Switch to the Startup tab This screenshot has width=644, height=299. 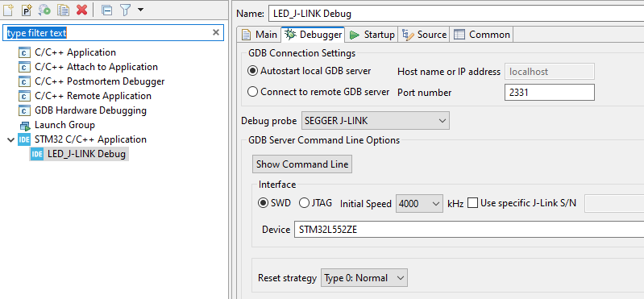(x=372, y=35)
